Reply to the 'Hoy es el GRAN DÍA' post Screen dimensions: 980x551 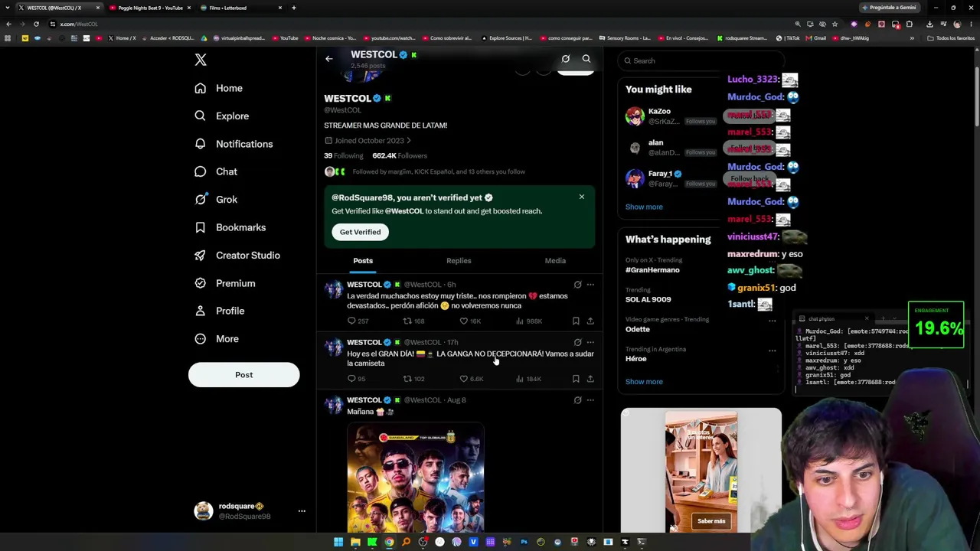click(x=351, y=379)
